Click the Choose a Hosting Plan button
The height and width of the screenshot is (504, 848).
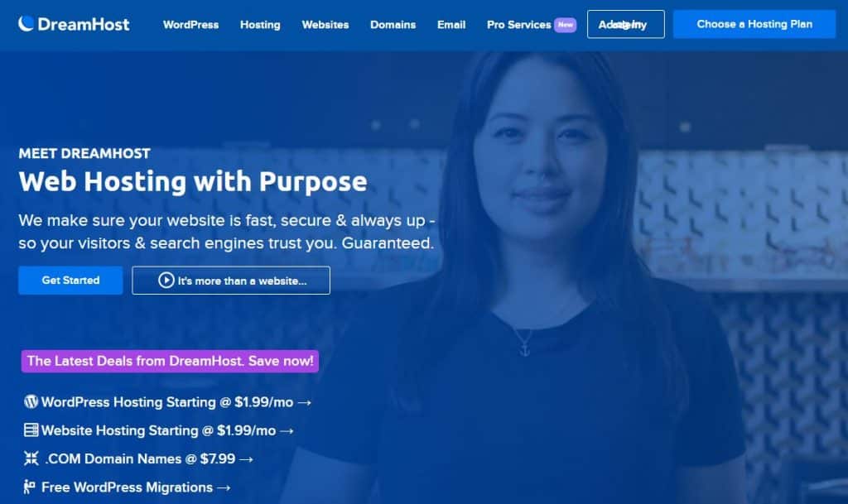(x=754, y=24)
